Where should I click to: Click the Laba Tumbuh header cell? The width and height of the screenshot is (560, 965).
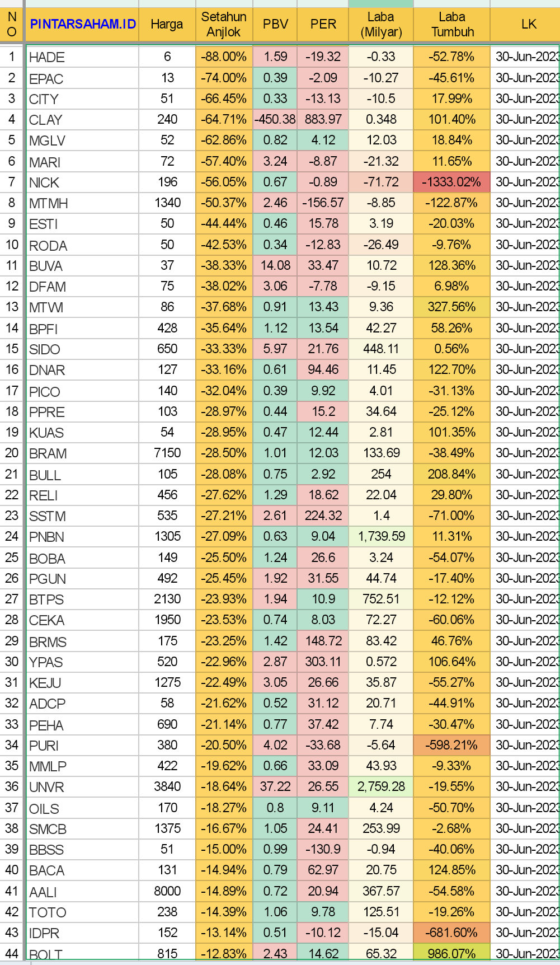pyautogui.click(x=452, y=24)
